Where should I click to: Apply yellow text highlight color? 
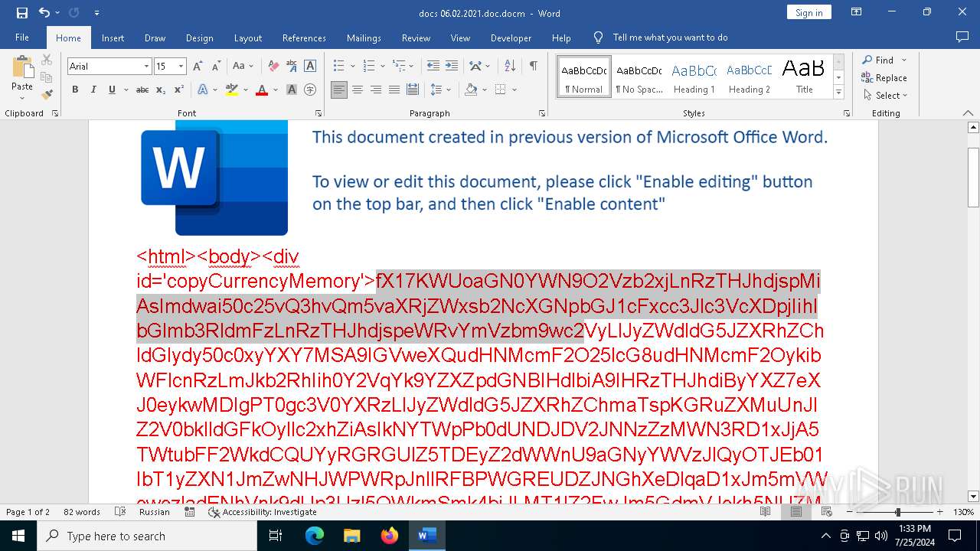coord(232,90)
